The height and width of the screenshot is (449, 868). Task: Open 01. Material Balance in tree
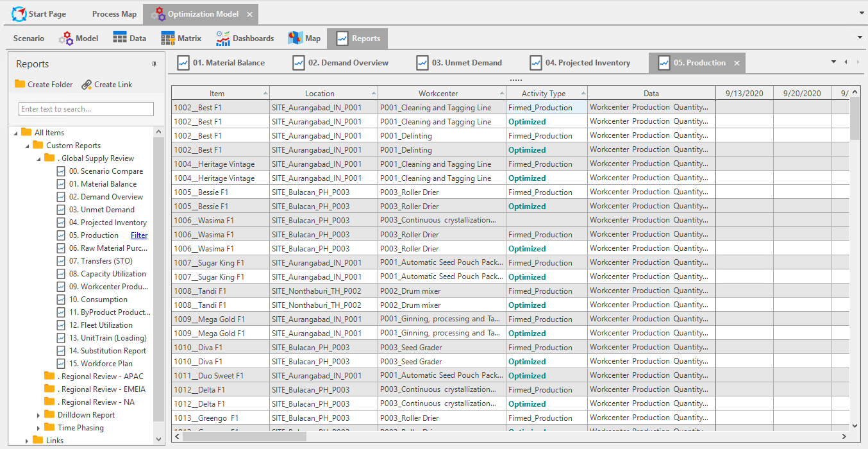[x=97, y=184]
